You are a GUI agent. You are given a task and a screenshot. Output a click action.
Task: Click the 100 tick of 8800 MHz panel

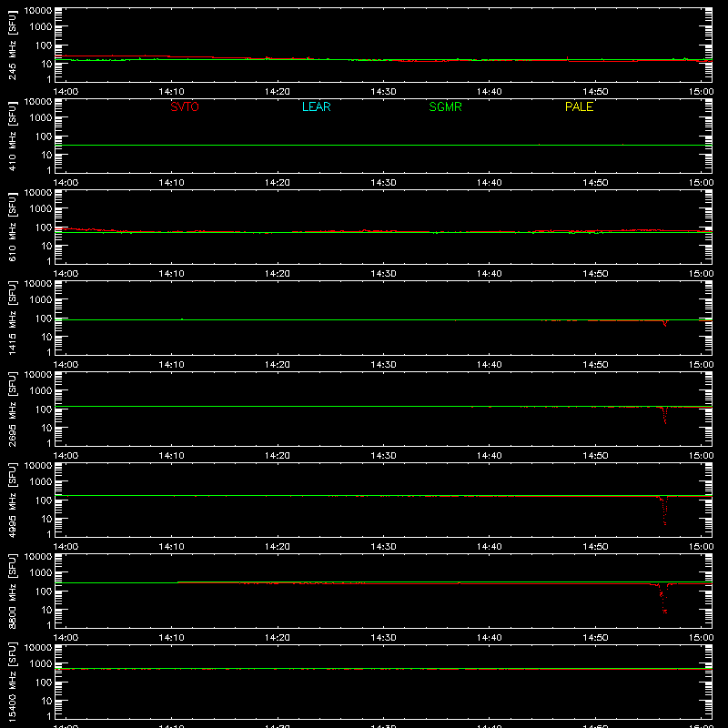(44, 591)
